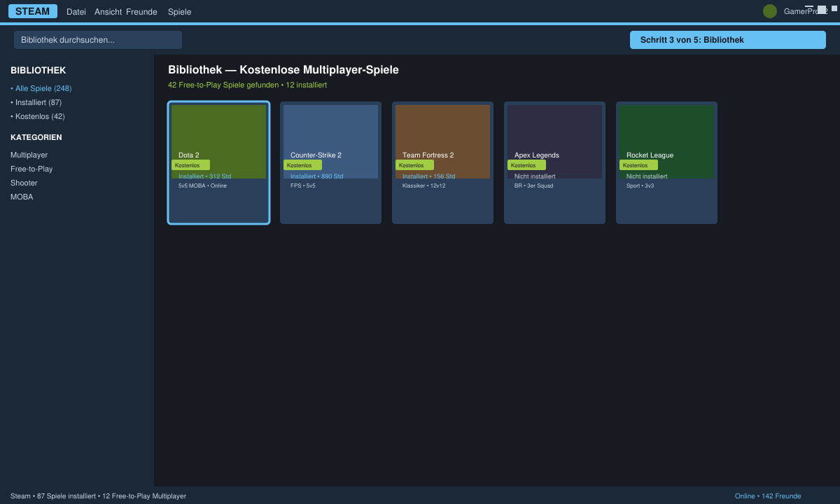Open the Freunde menu
The width and height of the screenshot is (840, 504).
click(141, 12)
